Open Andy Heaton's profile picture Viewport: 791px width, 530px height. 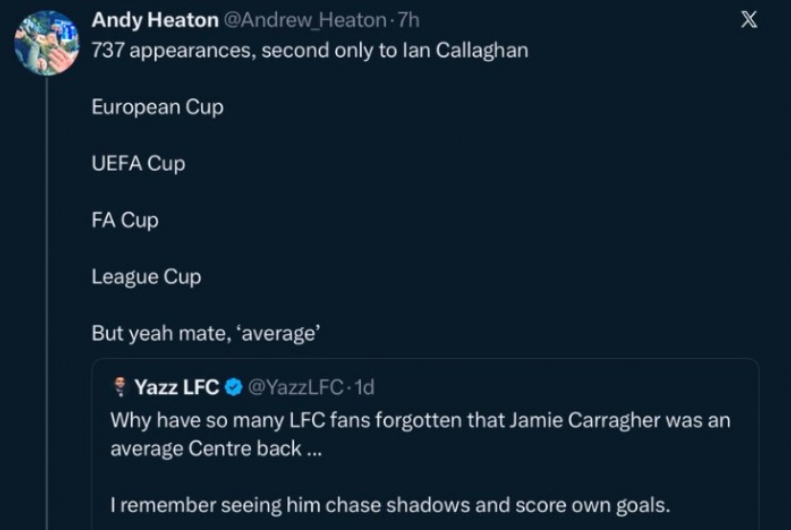[x=47, y=43]
